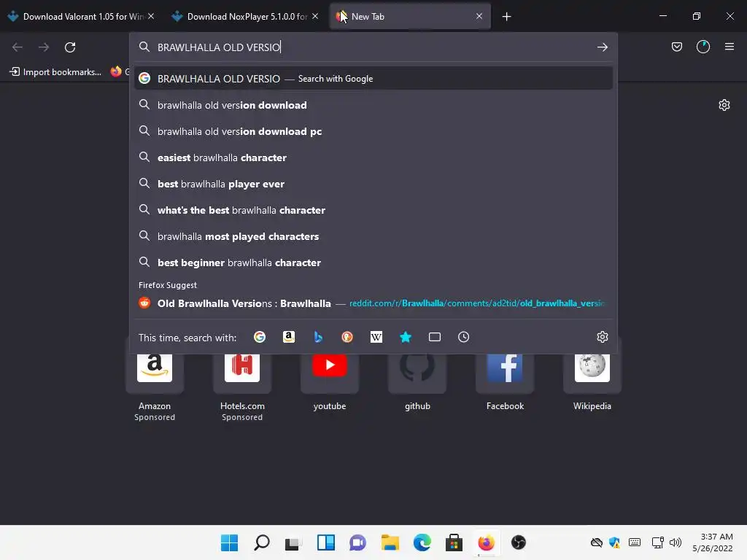
Task: Search this time with Bing icon
Action: (x=318, y=337)
